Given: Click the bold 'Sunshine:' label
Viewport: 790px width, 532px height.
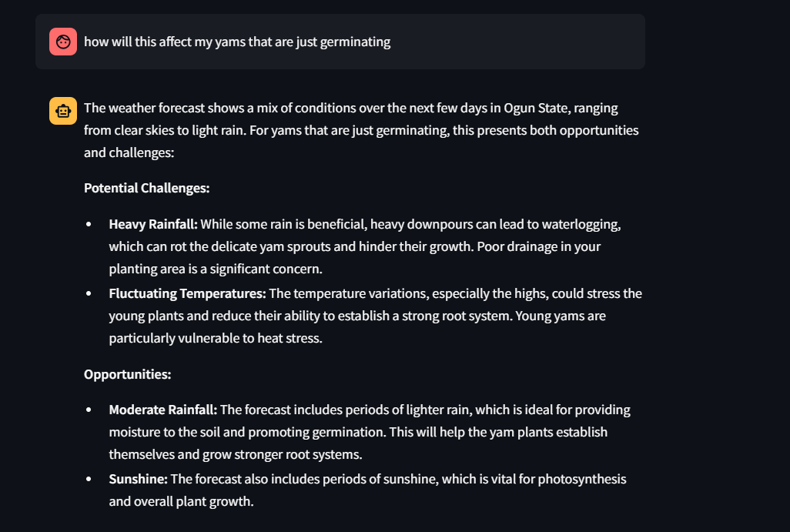Looking at the screenshot, I should point(138,479).
